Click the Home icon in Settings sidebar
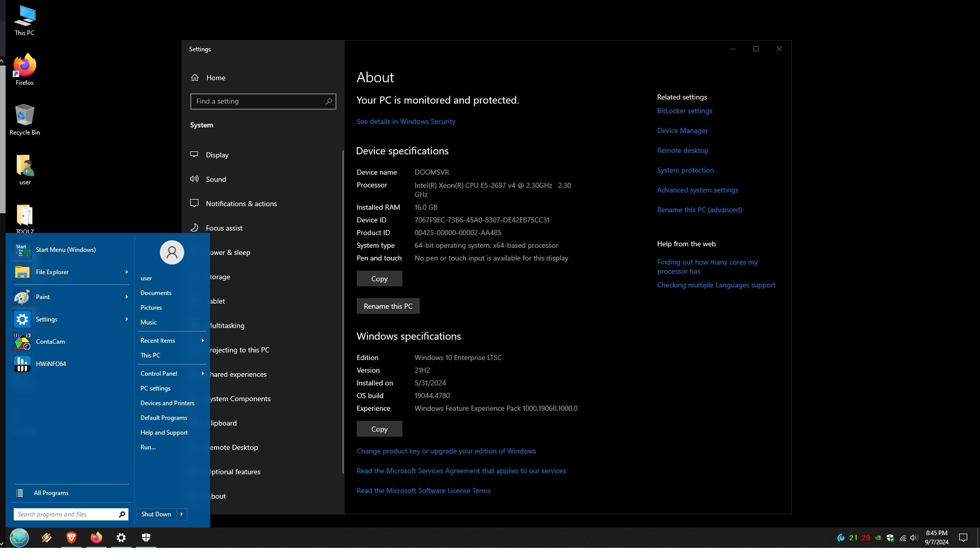This screenshot has height=557, width=980. pyautogui.click(x=195, y=78)
